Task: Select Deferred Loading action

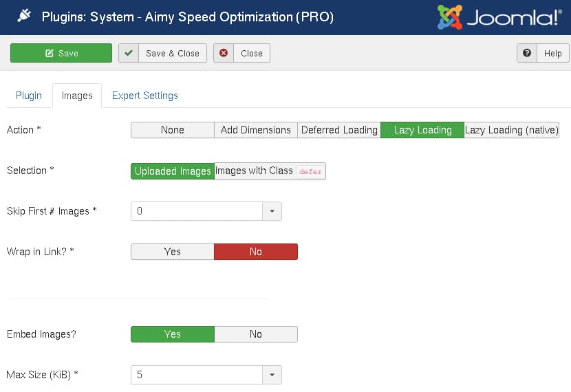Action: [x=339, y=130]
